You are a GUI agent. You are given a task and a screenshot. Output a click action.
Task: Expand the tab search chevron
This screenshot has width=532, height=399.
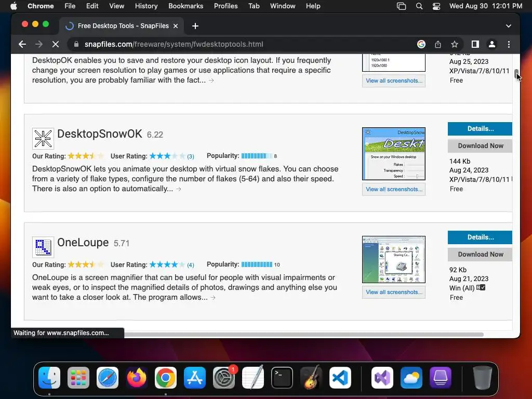pyautogui.click(x=508, y=26)
